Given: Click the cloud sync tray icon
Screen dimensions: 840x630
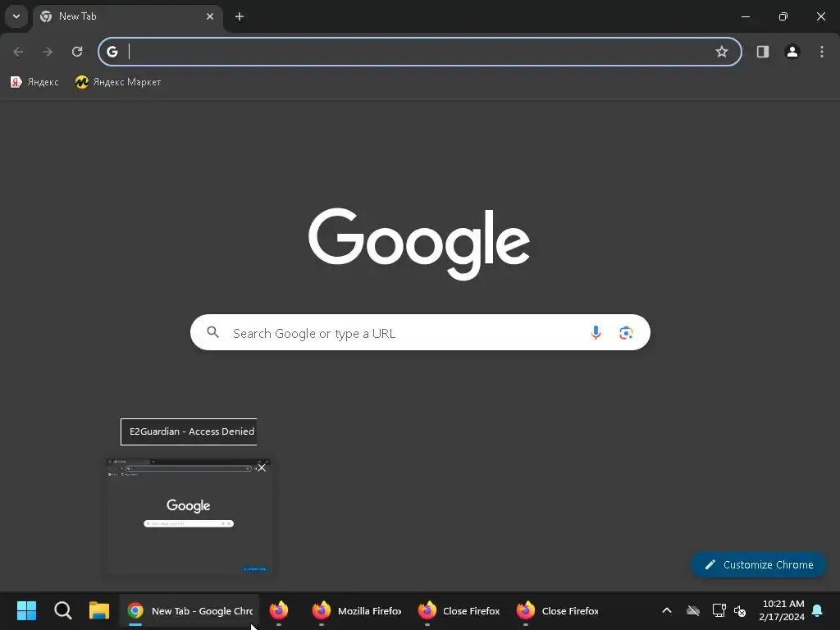Looking at the screenshot, I should (693, 610).
